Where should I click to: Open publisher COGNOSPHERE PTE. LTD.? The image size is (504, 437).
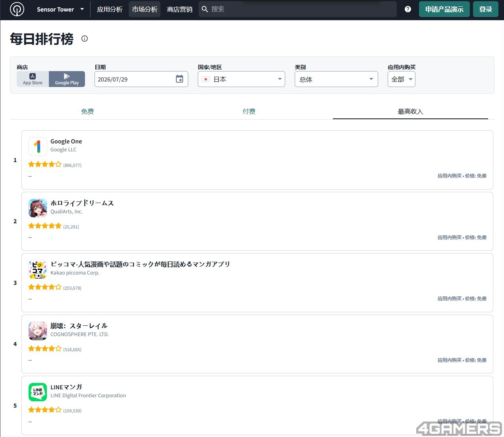(x=80, y=335)
